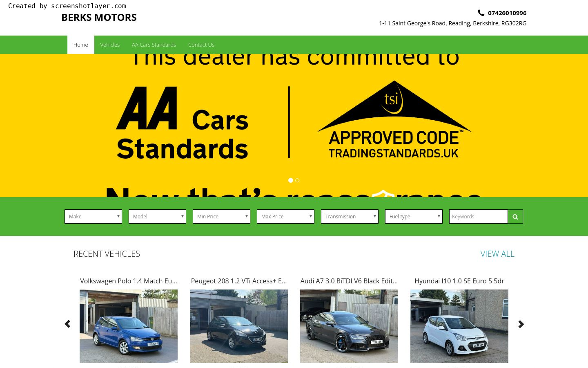Focus the Keywords search field
Screen dimensions: 588x368
click(x=479, y=217)
